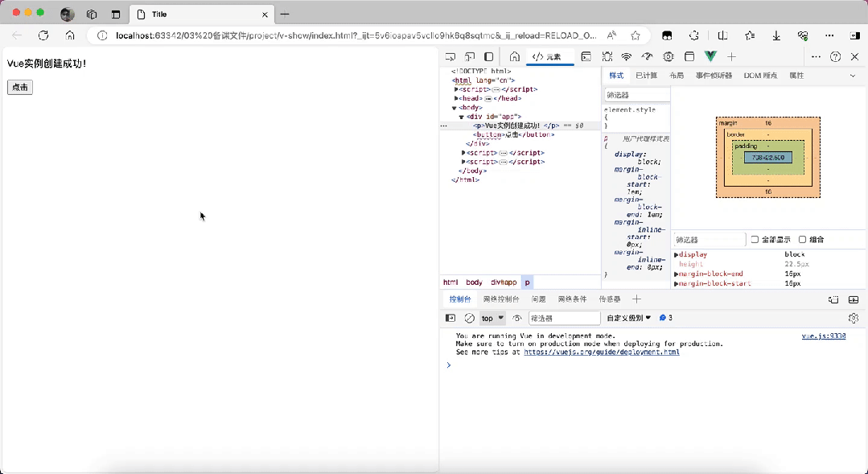
Task: Open the Sources bug icon tool
Action: coord(607,56)
